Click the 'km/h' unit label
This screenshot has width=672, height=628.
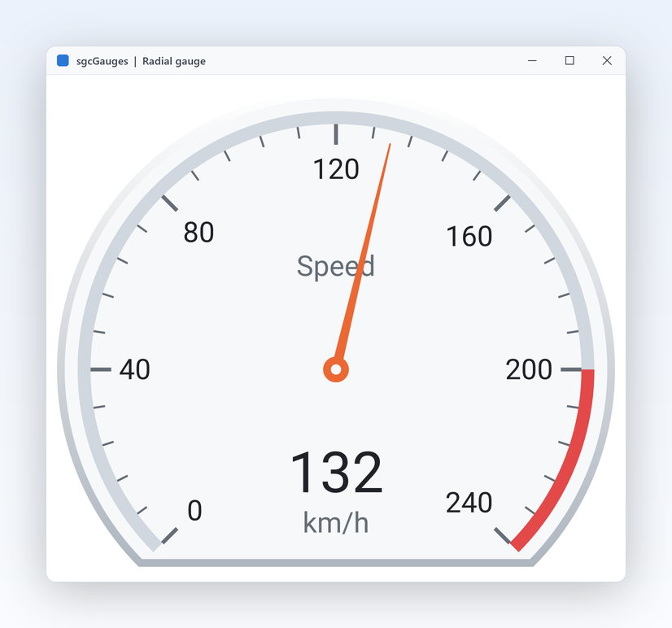[336, 522]
